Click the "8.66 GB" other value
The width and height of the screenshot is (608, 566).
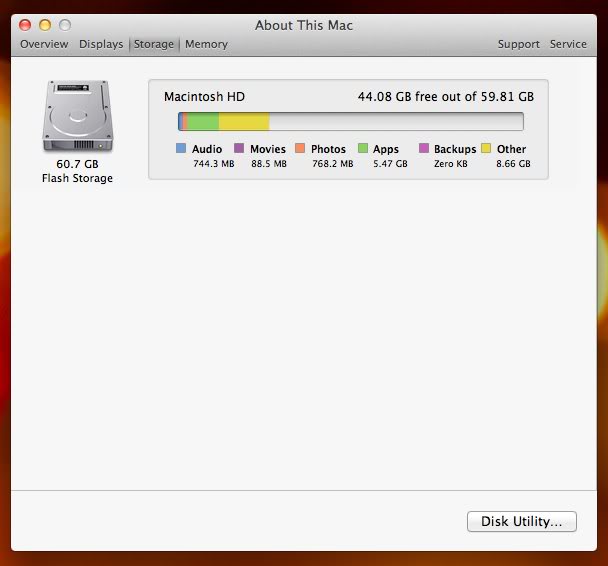click(x=513, y=164)
